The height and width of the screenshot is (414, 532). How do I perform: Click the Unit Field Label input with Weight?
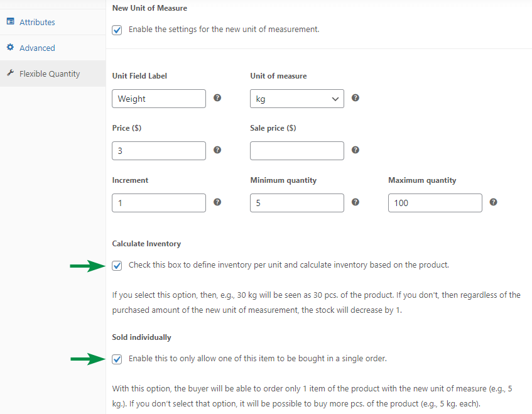pos(159,99)
